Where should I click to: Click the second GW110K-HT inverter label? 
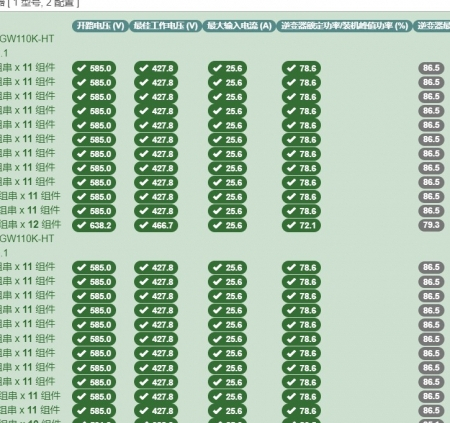point(27,238)
